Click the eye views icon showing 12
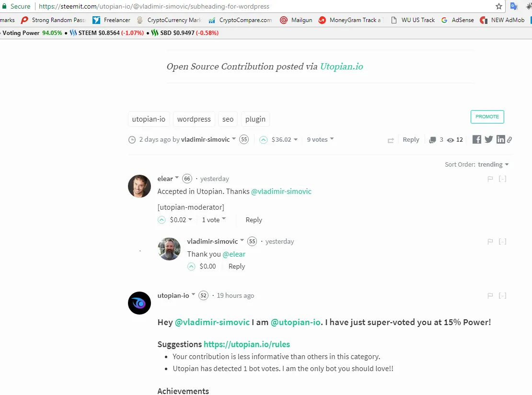 coord(450,140)
